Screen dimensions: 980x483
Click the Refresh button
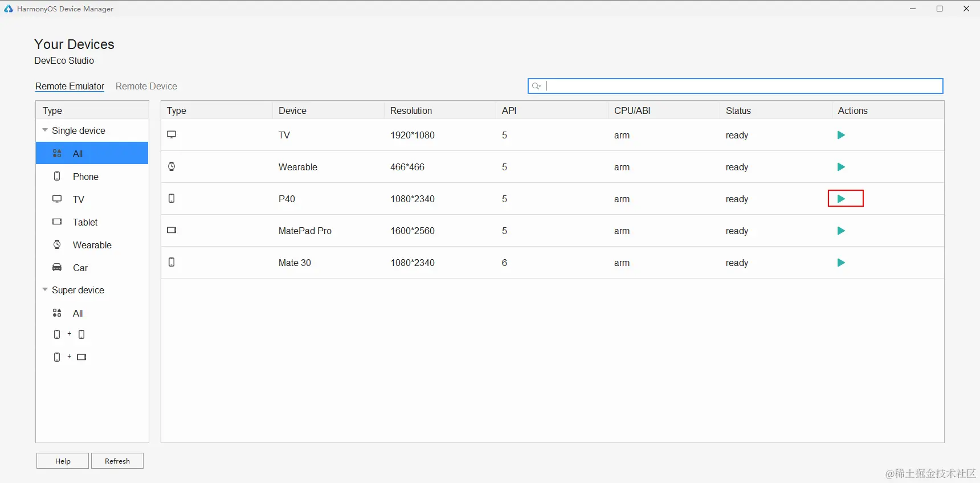(x=117, y=461)
